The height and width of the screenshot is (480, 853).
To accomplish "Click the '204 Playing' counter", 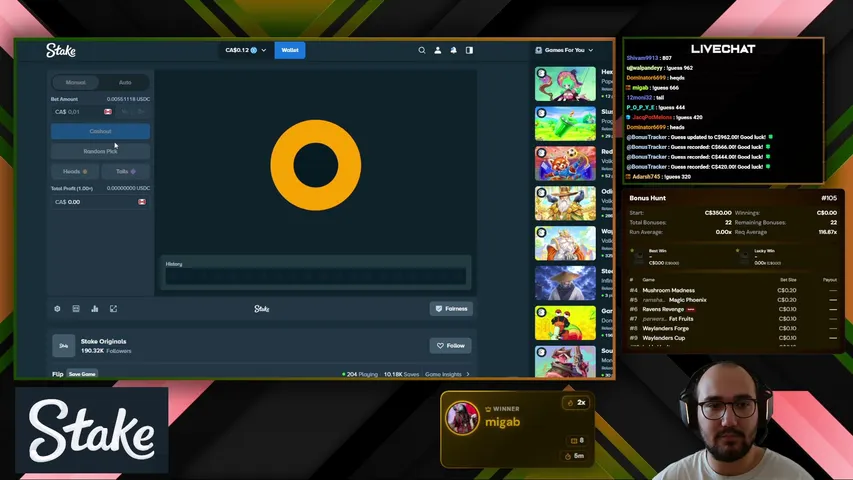I will click(x=360, y=374).
